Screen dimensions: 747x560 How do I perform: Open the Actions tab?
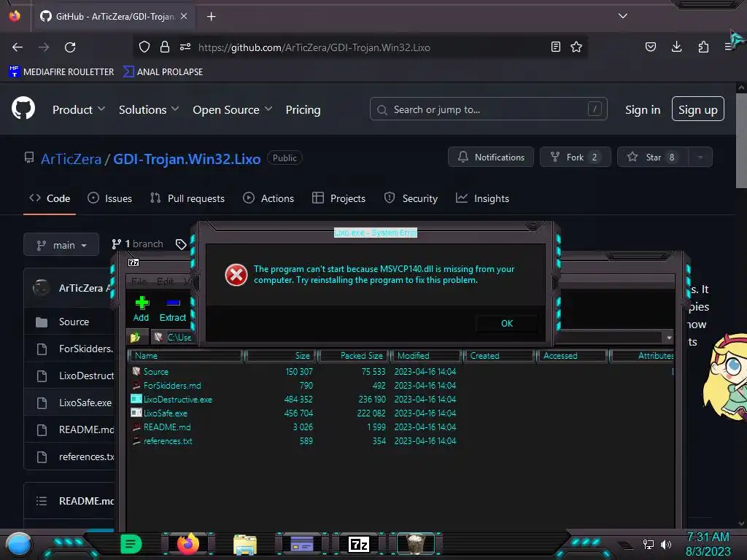pos(268,198)
